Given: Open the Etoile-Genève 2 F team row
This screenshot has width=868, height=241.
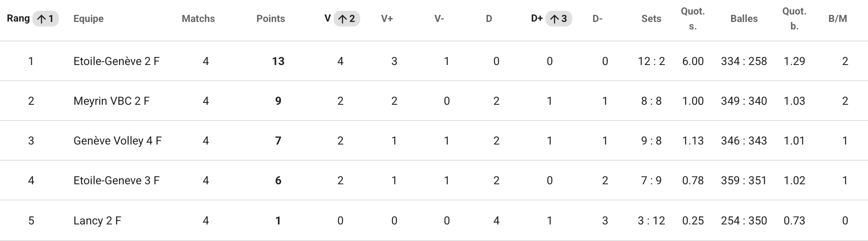Looking at the screenshot, I should pos(434,61).
